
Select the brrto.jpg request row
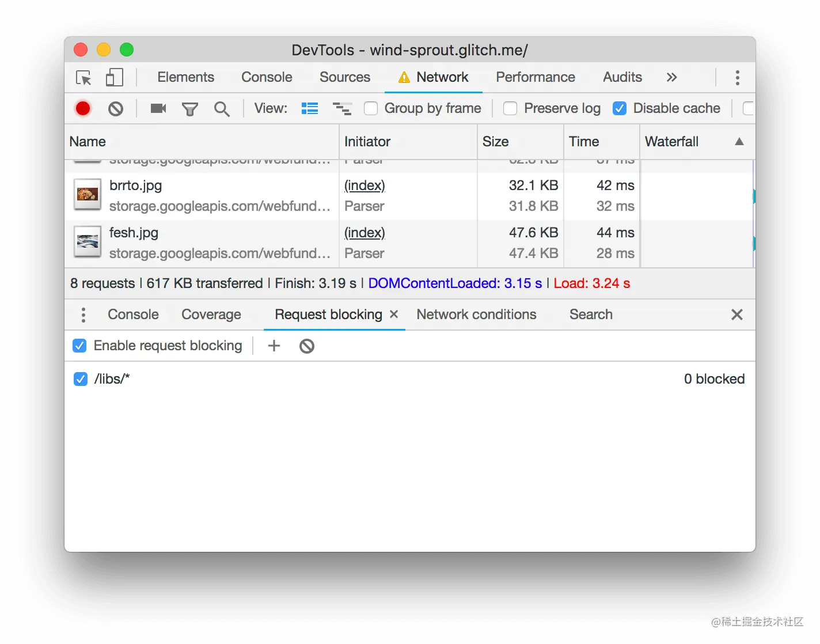(x=409, y=196)
